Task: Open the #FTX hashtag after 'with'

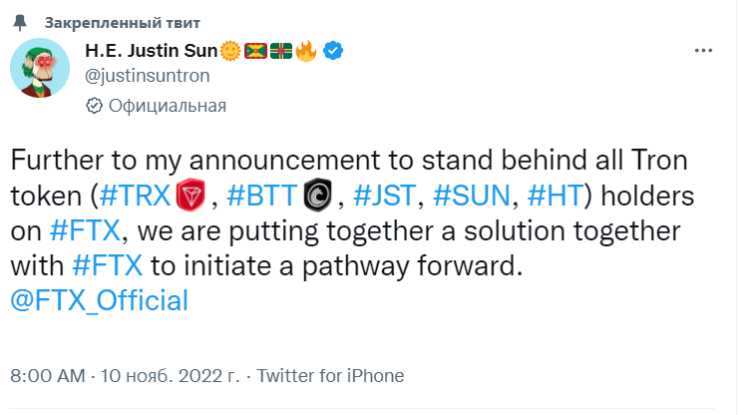Action: 107,266
